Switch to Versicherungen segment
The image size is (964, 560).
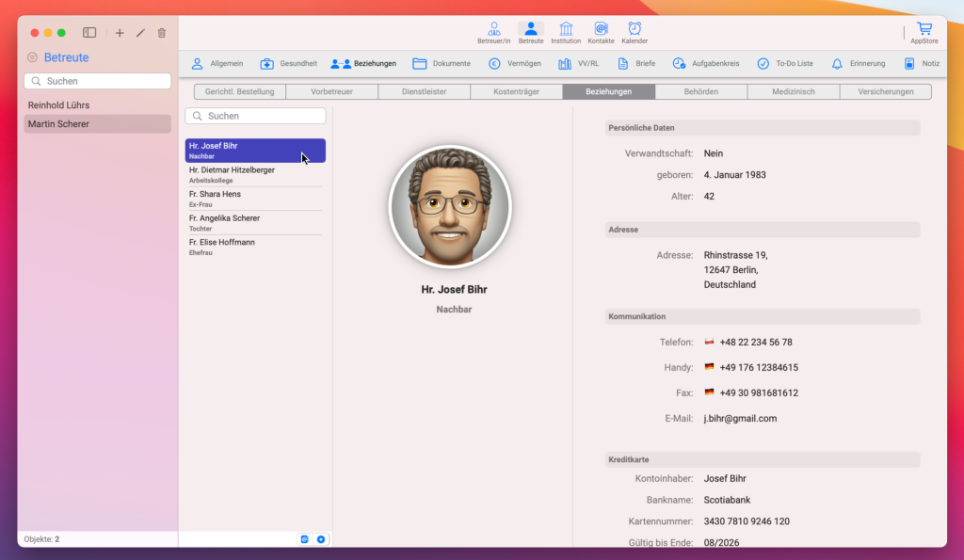coord(885,91)
